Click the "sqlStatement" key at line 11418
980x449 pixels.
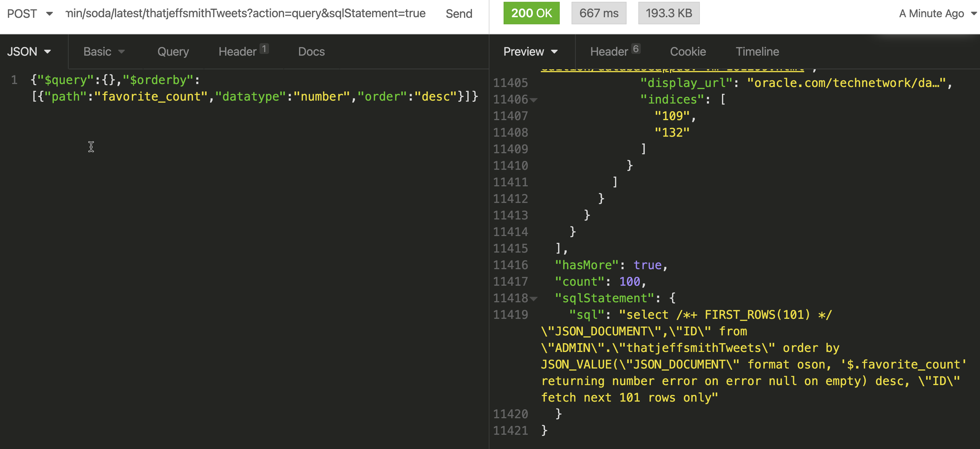tap(604, 298)
